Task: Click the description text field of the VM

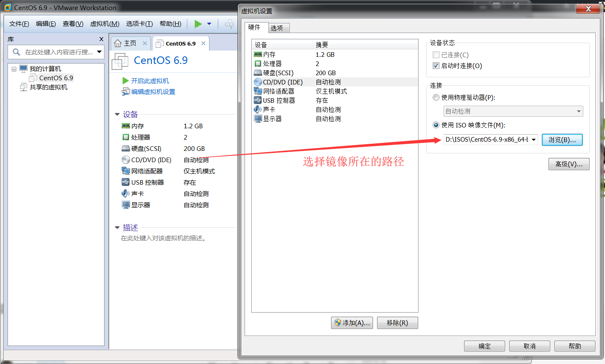Action: click(x=163, y=238)
